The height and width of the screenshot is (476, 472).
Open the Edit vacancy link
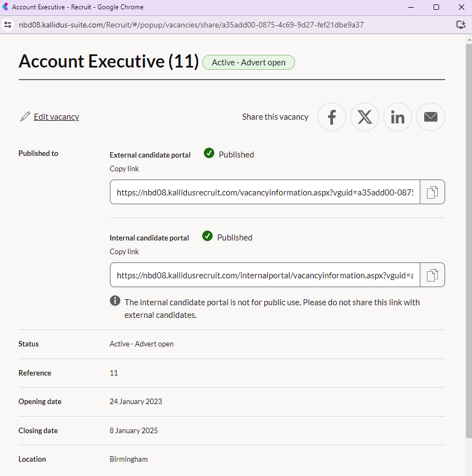[x=56, y=117]
